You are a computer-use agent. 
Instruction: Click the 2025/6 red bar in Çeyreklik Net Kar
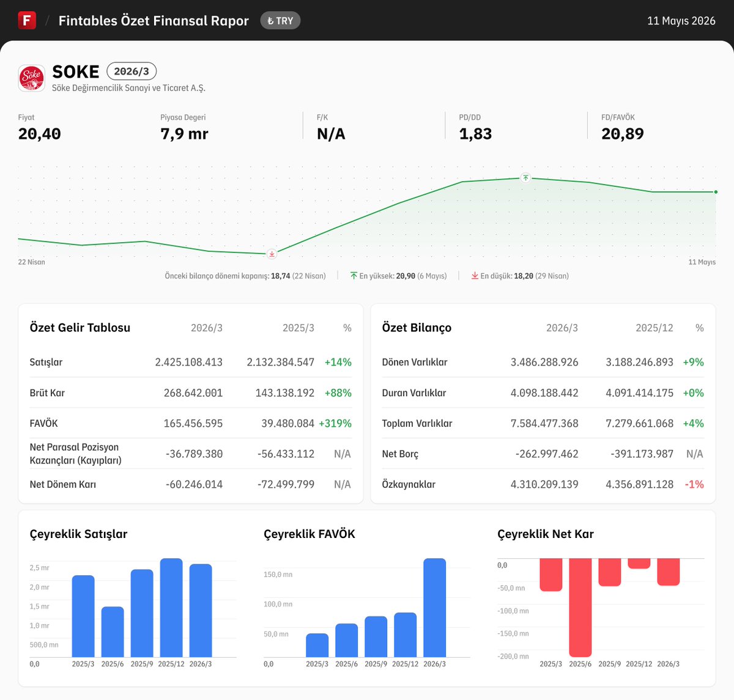[x=580, y=608]
